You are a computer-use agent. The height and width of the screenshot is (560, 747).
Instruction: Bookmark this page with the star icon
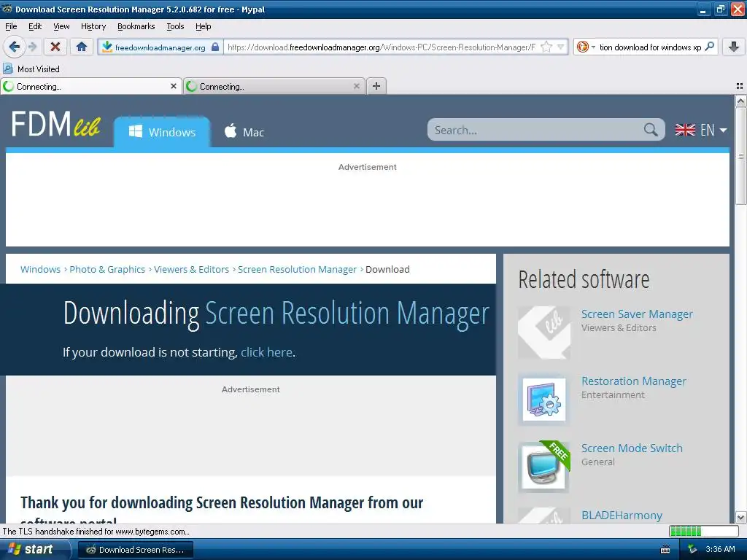(546, 47)
